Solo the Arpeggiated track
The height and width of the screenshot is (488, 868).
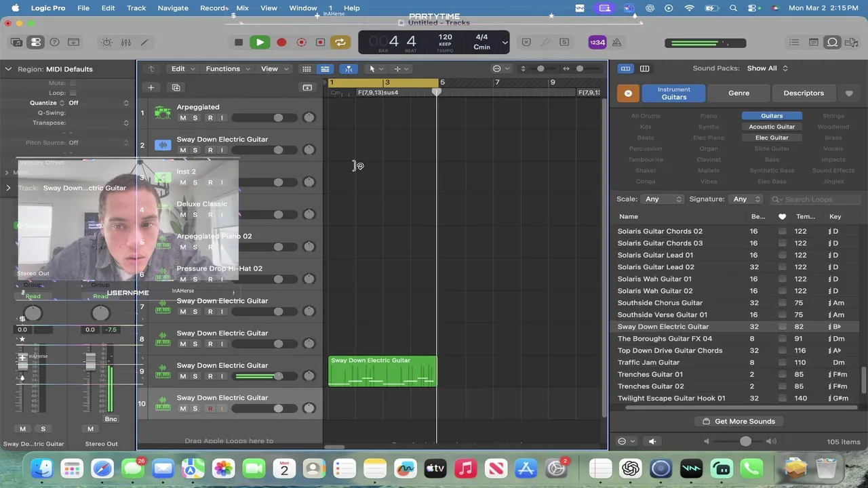coord(195,118)
